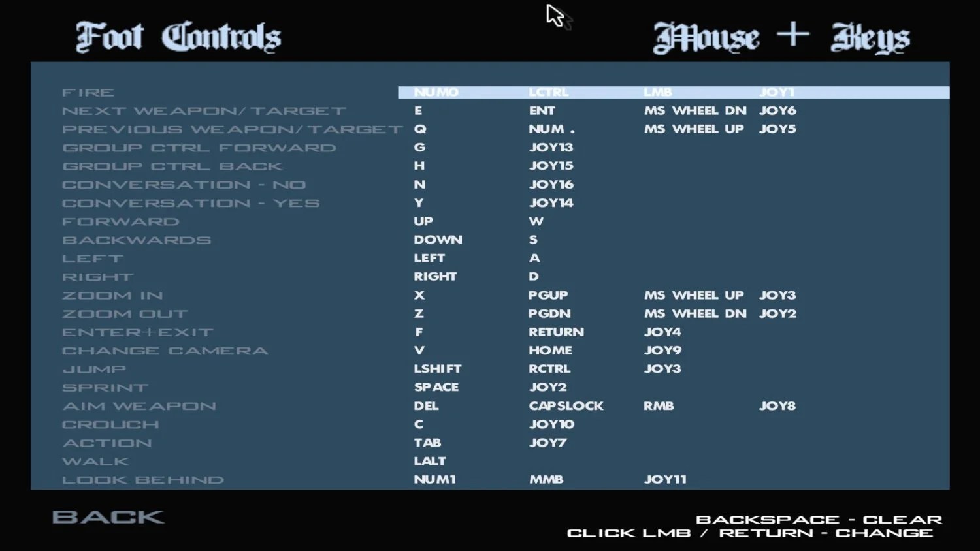Choose the GROUP CTRL FORWARD entry

pyautogui.click(x=490, y=148)
